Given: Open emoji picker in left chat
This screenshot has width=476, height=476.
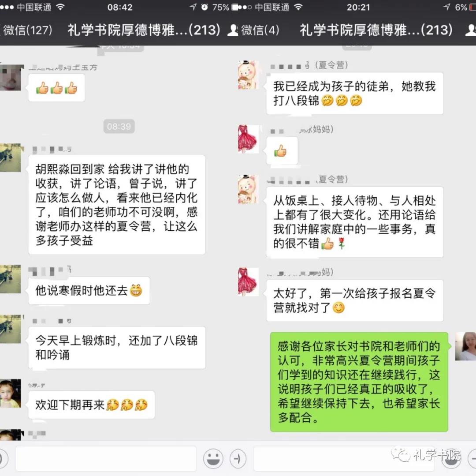Looking at the screenshot, I should [213, 458].
